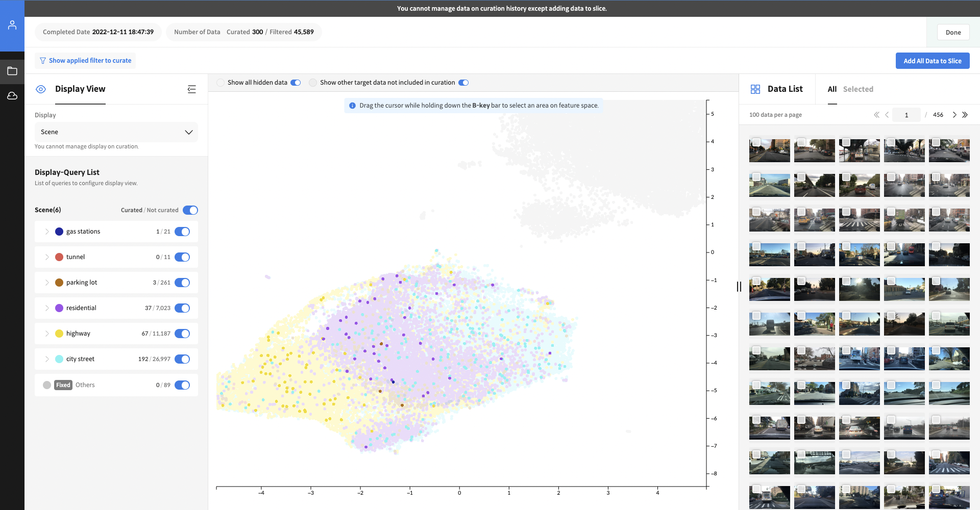Toggle tunnel scene visibility
This screenshot has height=510, width=980.
[x=182, y=257]
